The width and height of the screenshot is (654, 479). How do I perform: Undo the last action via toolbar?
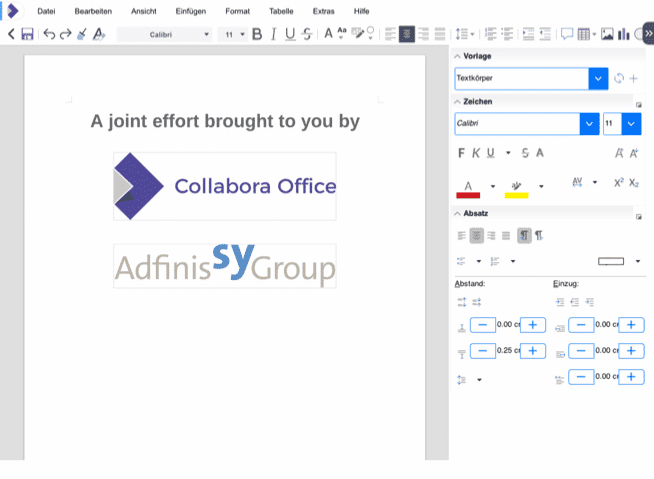(49, 34)
